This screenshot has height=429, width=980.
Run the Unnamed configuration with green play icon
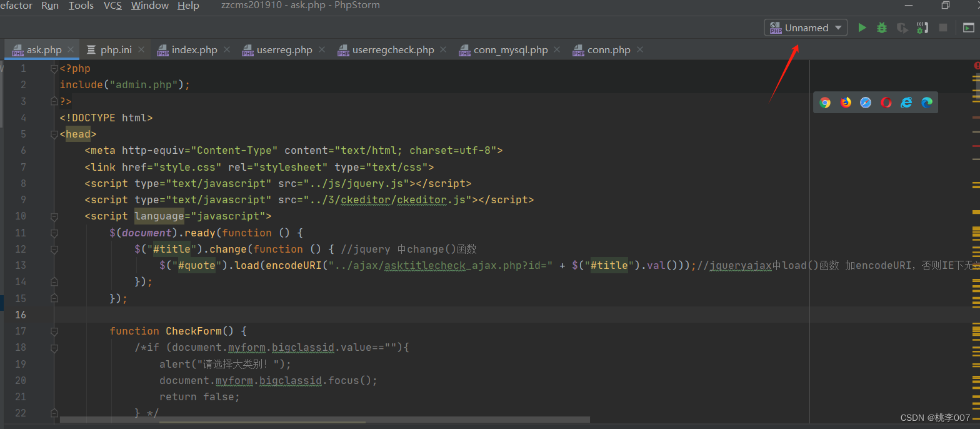tap(862, 28)
